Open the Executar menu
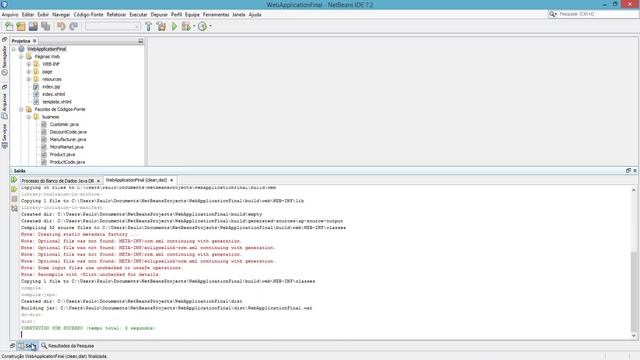Image resolution: width=640 pixels, height=360 pixels. point(138,15)
